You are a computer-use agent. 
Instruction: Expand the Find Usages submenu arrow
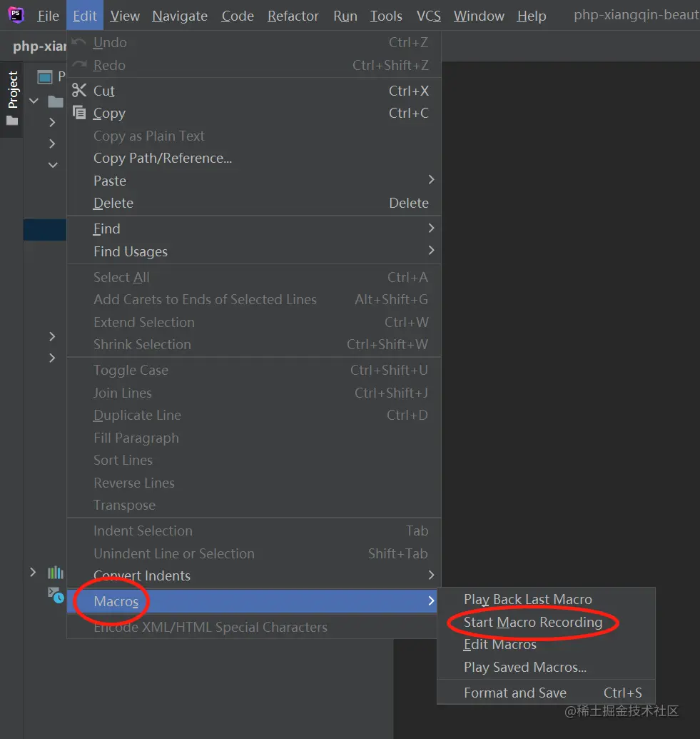click(431, 251)
